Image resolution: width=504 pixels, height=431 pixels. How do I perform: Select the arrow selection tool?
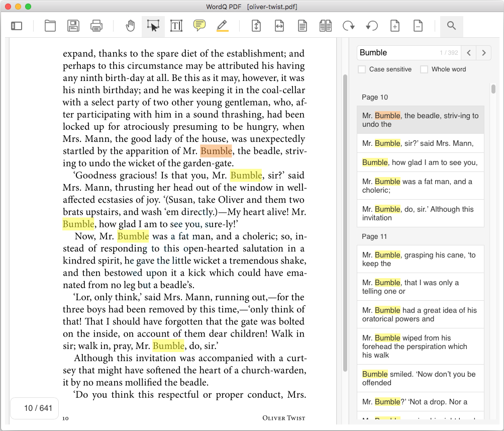point(153,26)
